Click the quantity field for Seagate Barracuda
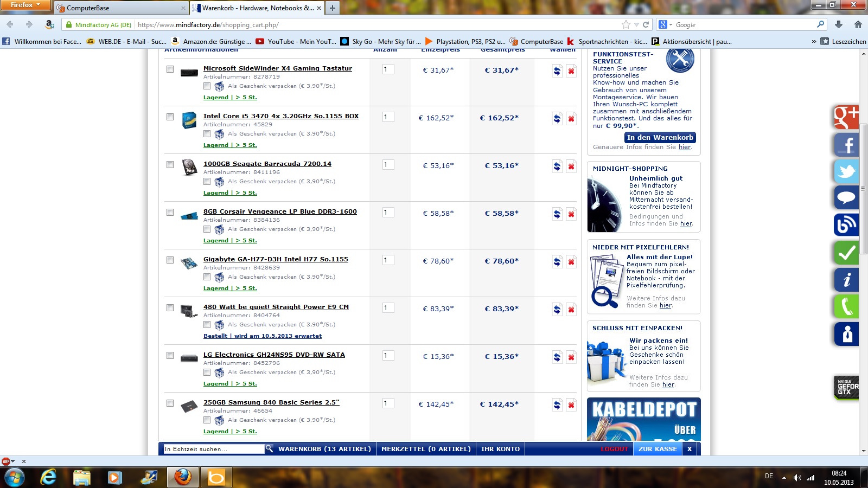This screenshot has width=868, height=488. click(388, 165)
